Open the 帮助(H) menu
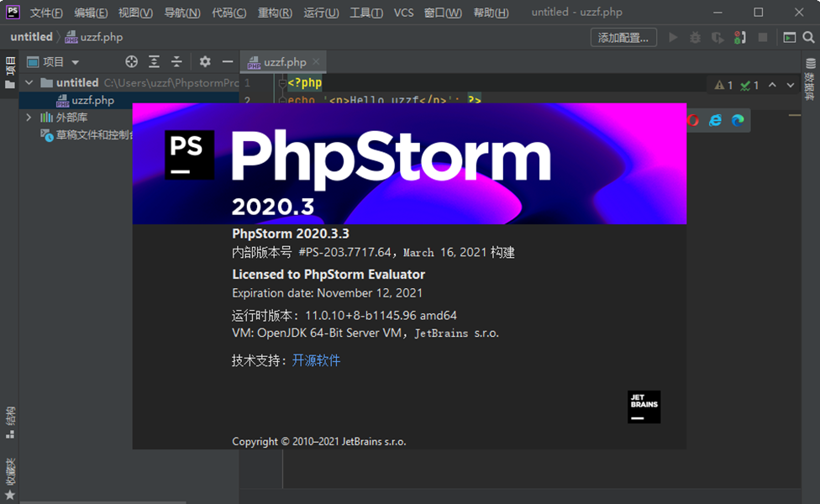820x504 pixels. pyautogui.click(x=491, y=13)
